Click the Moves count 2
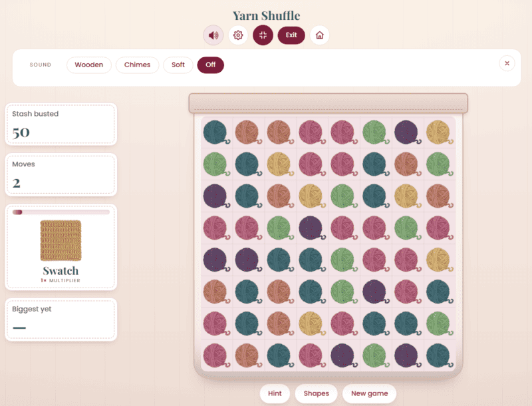 pos(16,183)
